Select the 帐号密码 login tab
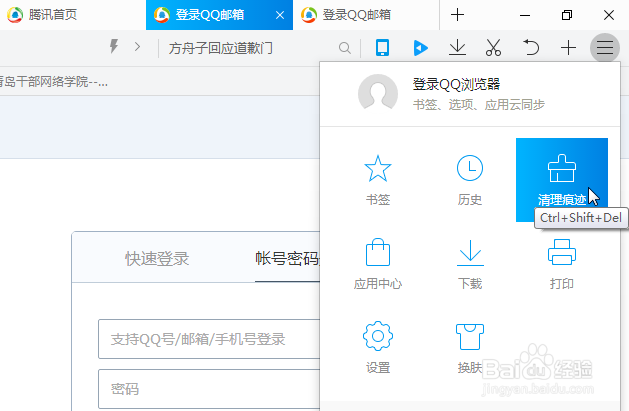 (287, 259)
